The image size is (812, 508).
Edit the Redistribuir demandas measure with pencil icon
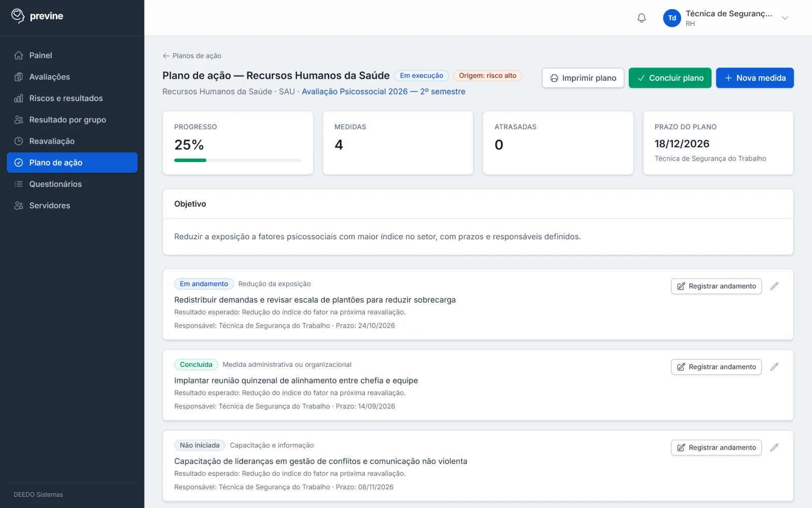(x=774, y=286)
